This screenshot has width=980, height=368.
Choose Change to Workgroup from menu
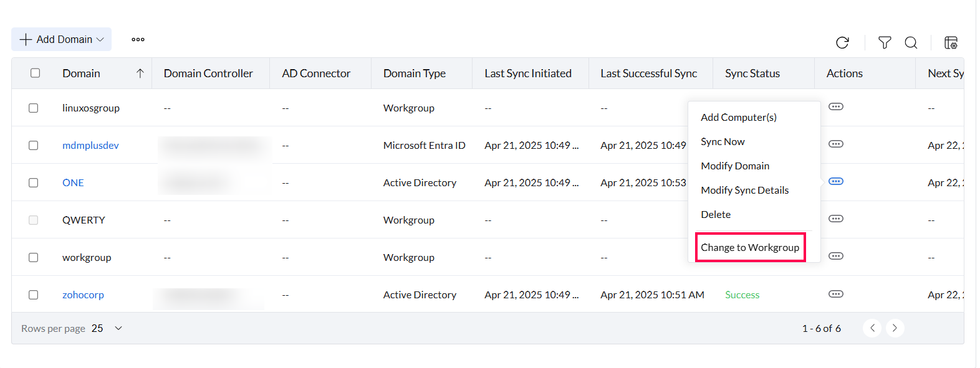(749, 247)
